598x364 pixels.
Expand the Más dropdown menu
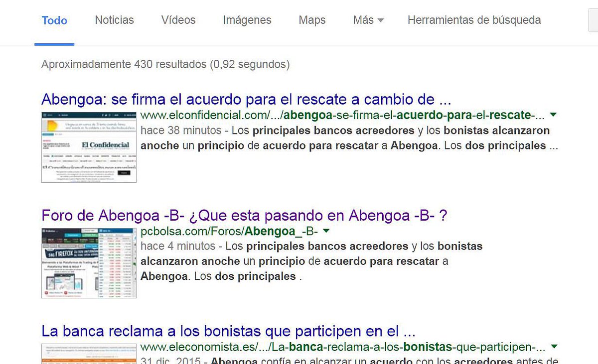tap(368, 20)
